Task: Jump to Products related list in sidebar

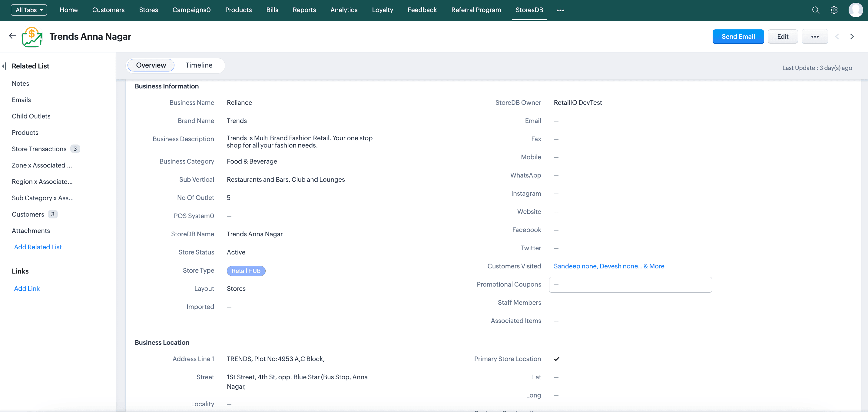Action: tap(25, 132)
